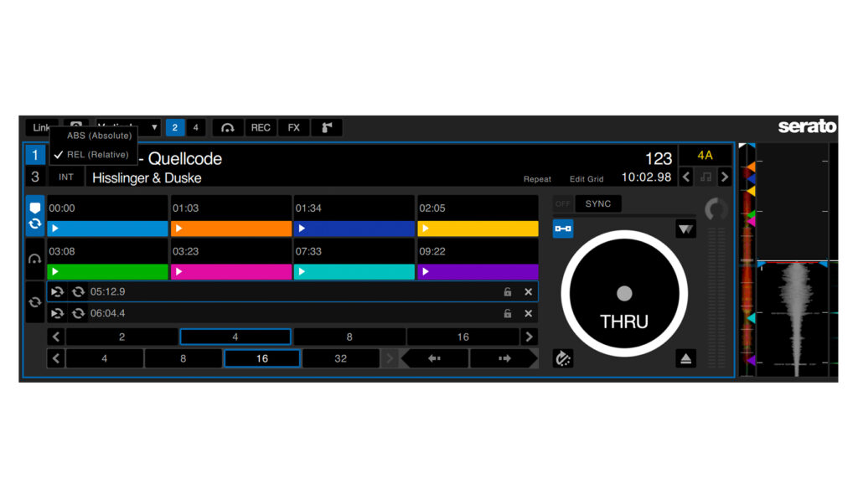Viewport: 858px width, 504px height.
Task: Turn sync OFF
Action: click(x=562, y=204)
